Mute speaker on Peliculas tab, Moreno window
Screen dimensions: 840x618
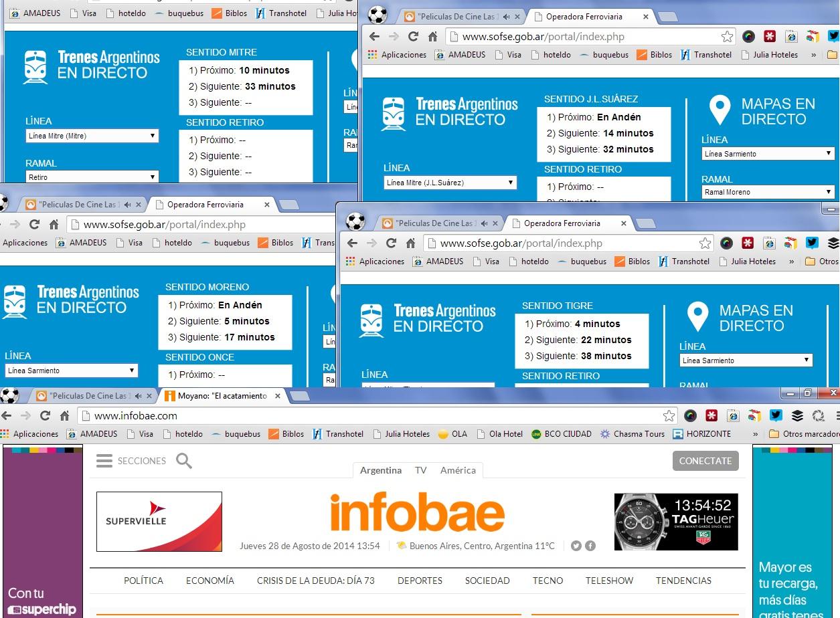coord(127,205)
